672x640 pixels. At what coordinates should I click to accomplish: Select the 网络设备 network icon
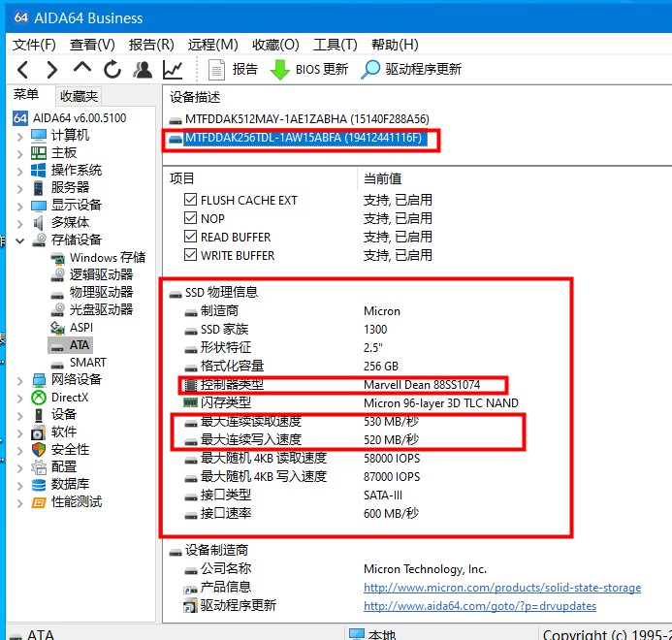coord(39,380)
